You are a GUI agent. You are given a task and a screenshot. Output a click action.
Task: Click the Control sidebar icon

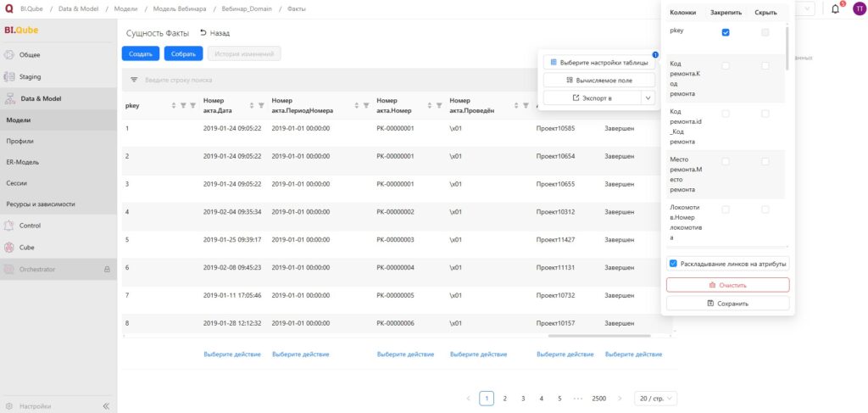coord(8,226)
